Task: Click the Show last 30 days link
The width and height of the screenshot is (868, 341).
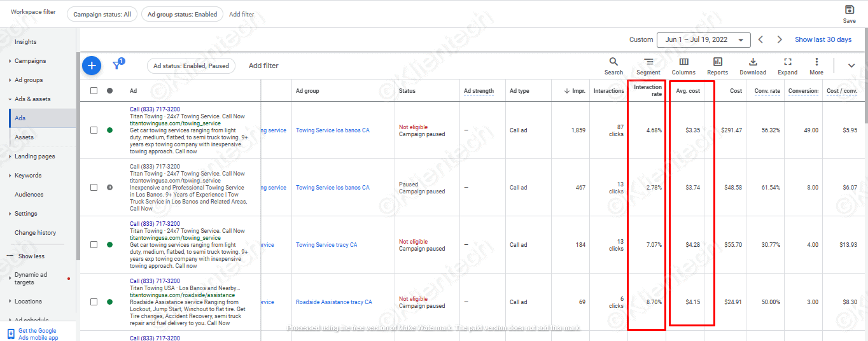Action: (823, 39)
